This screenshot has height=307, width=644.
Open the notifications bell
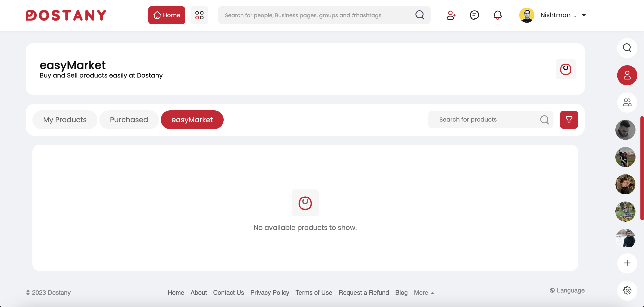coord(498,15)
